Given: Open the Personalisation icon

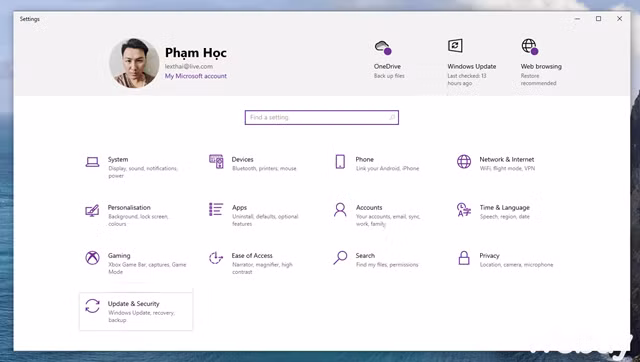Looking at the screenshot, I should 92,210.
